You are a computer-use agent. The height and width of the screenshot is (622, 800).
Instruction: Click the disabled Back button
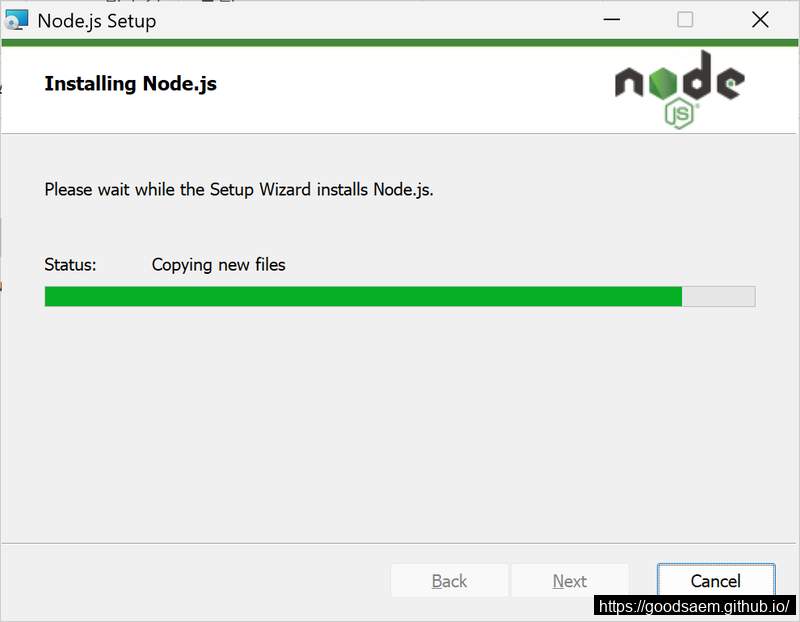point(449,581)
